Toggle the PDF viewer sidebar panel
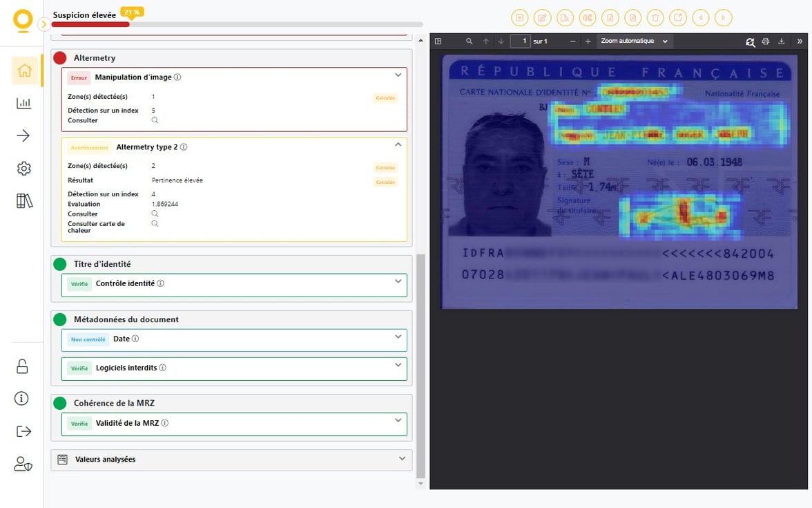Screen dimensions: 812x508 coord(438,41)
